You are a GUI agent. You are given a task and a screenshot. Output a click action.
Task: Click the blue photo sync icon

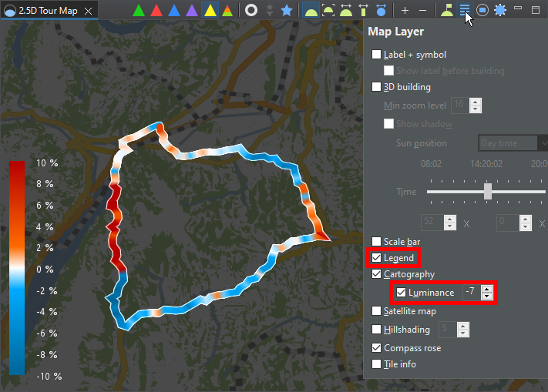click(382, 11)
